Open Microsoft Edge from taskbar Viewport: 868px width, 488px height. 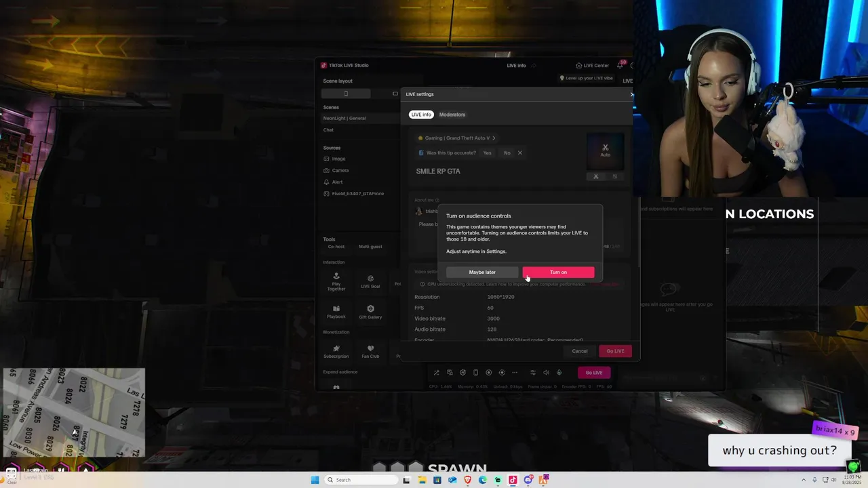tap(482, 480)
